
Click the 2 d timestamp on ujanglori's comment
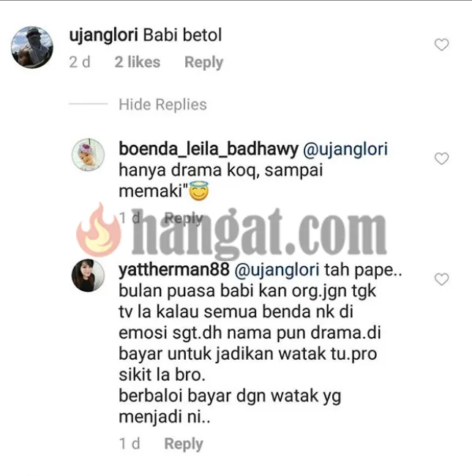click(80, 62)
